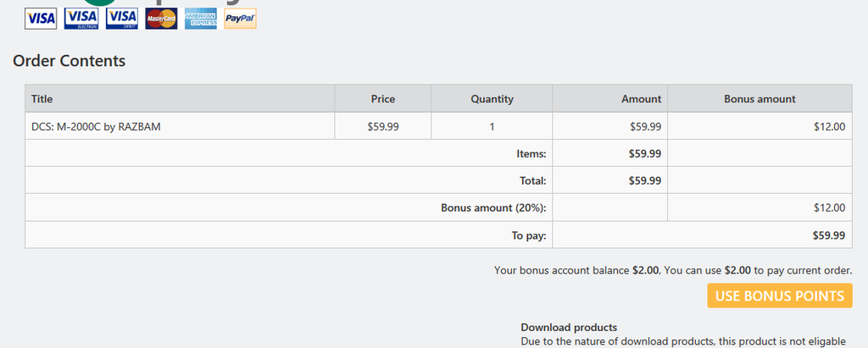The height and width of the screenshot is (348, 868).
Task: Click the DCS: M-2000C by RAZBAM title
Action: 96,127
